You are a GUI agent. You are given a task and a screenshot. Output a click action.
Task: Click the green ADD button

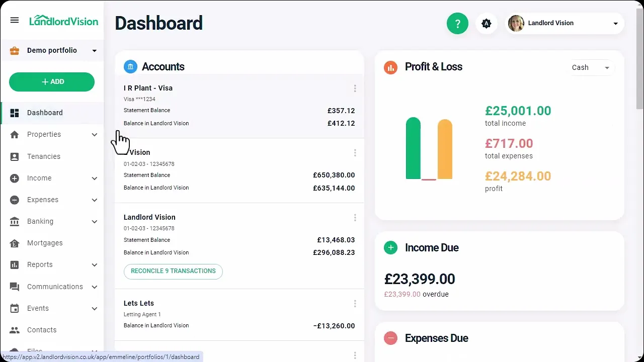52,82
